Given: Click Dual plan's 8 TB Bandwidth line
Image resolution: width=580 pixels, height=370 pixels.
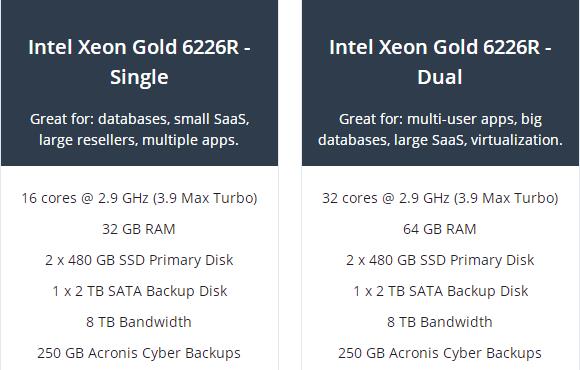Looking at the screenshot, I should (440, 322).
